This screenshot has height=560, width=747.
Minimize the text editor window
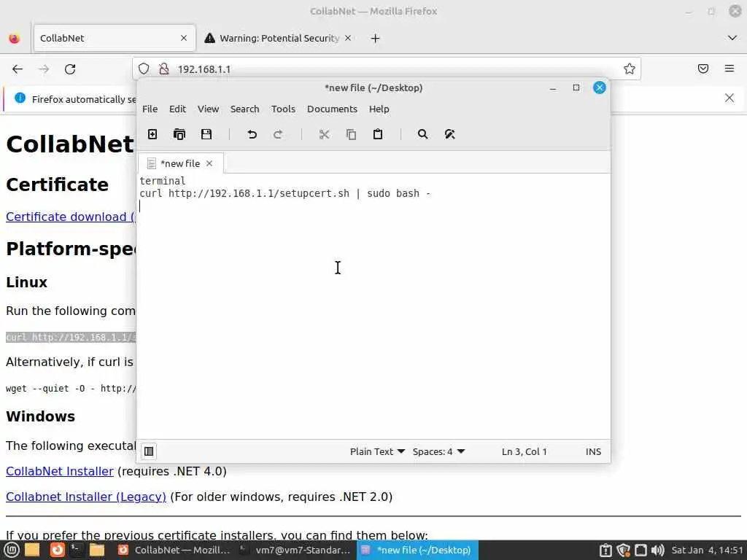[x=553, y=88]
